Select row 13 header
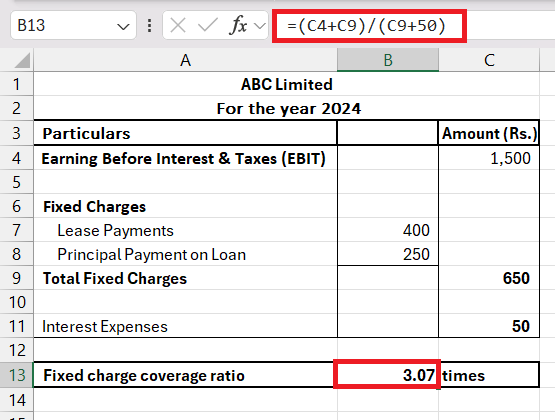The width and height of the screenshot is (555, 420). point(17,375)
